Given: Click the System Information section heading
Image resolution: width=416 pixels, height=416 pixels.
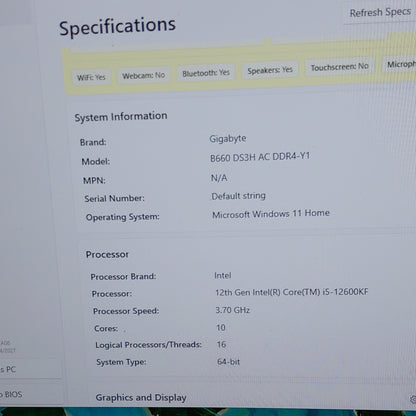Looking at the screenshot, I should 121,117.
